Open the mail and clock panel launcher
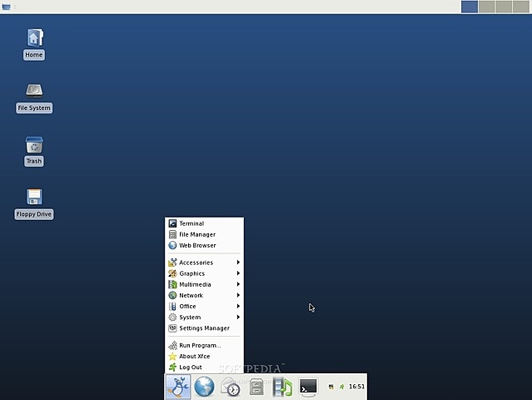The height and width of the screenshot is (400, 532). [231, 387]
